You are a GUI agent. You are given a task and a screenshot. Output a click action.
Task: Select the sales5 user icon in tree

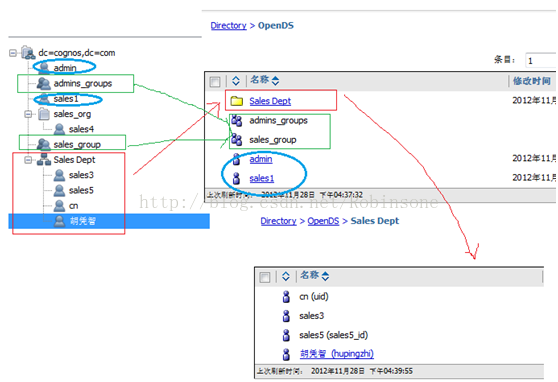point(59,190)
